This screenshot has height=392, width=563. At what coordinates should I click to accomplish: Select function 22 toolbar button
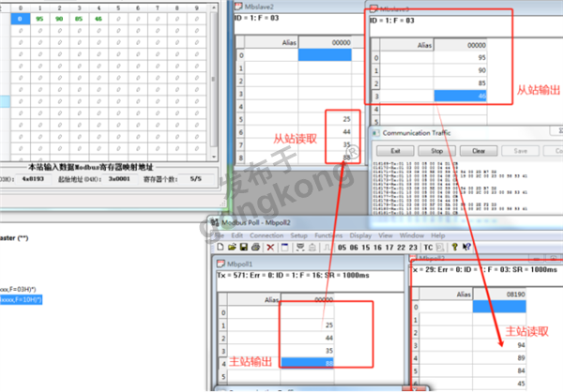point(402,248)
